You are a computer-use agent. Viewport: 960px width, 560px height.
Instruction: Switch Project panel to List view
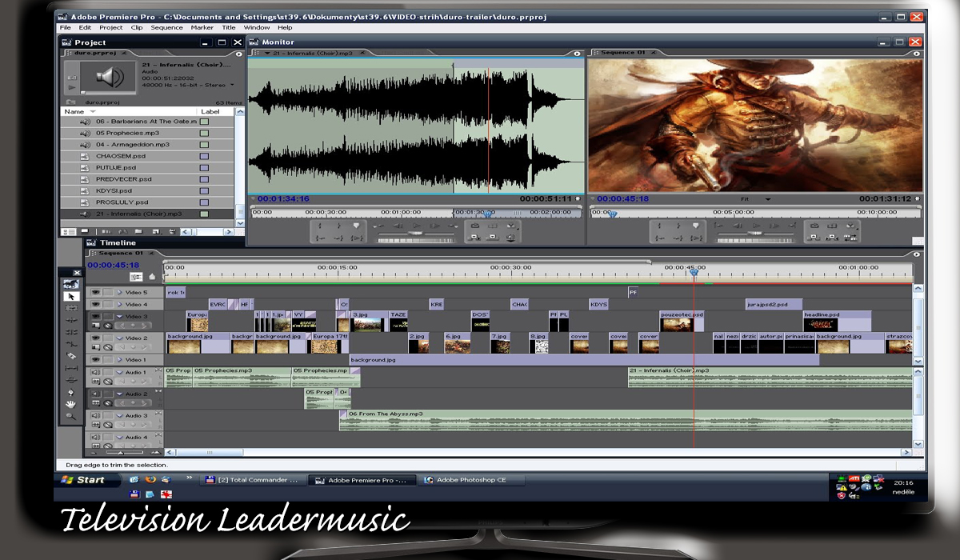(68, 232)
